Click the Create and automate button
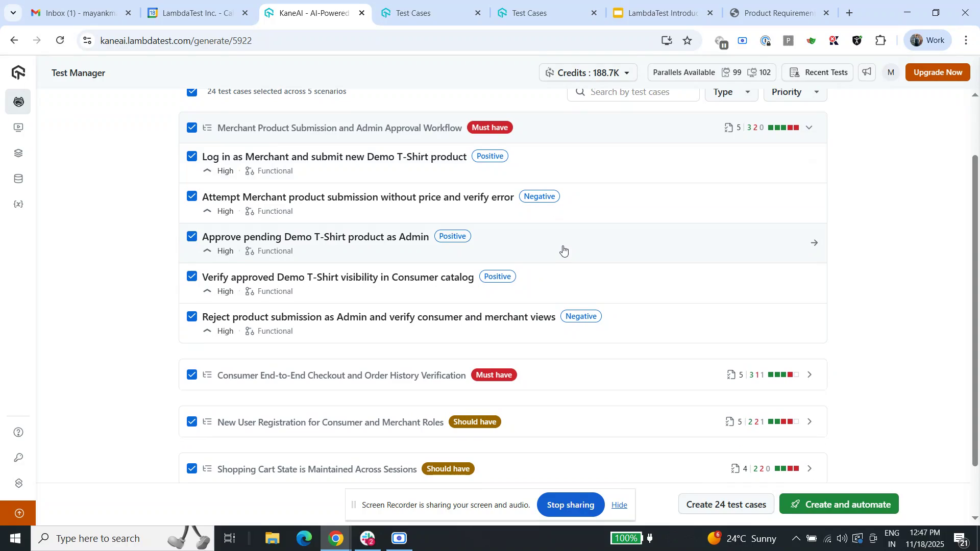The height and width of the screenshot is (551, 980). (839, 504)
